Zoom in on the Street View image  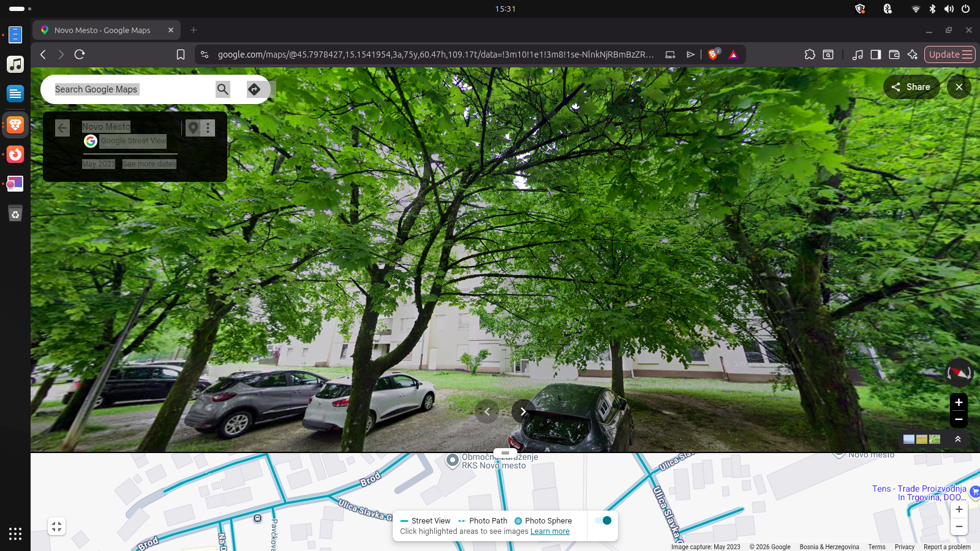[959, 402]
